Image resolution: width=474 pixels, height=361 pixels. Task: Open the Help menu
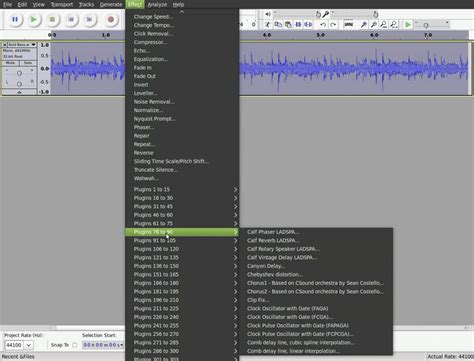[178, 4]
